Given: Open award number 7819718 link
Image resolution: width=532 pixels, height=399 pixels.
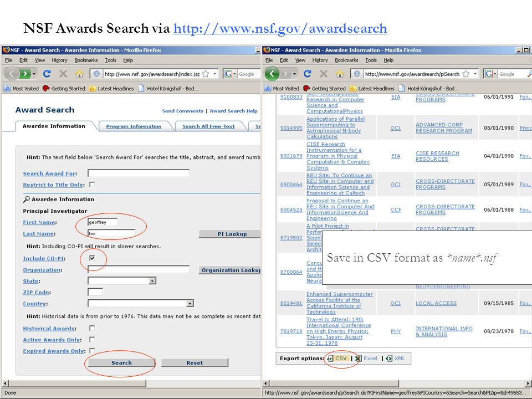Looking at the screenshot, I should pos(291,331).
